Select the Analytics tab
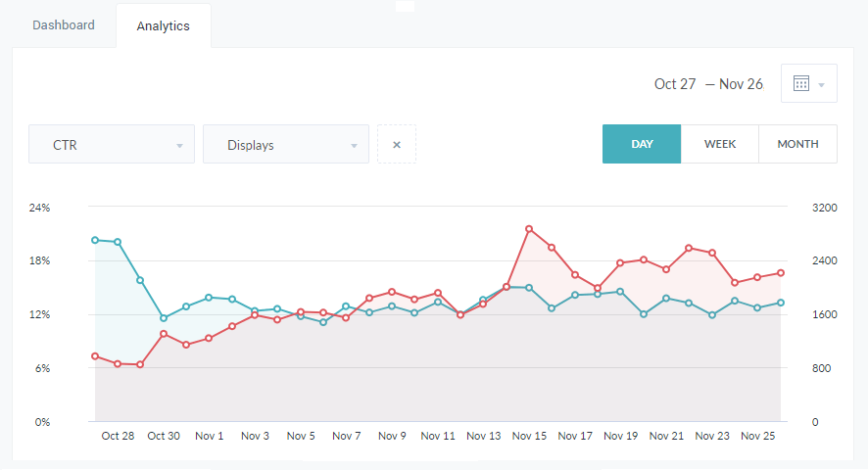868x470 pixels. pos(164,26)
